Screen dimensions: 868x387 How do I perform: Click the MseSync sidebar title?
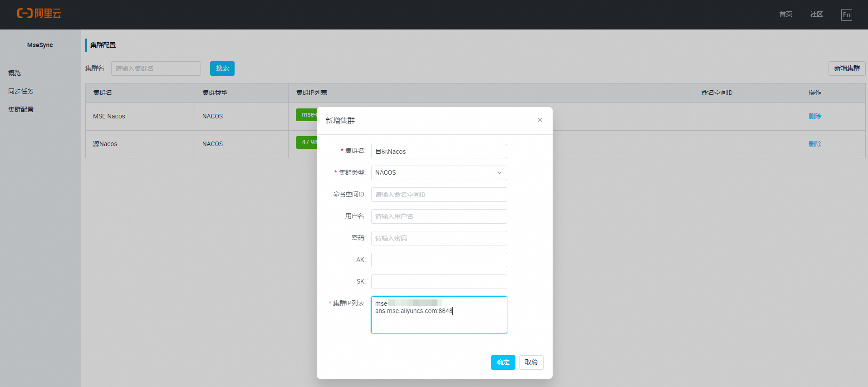pyautogui.click(x=40, y=45)
